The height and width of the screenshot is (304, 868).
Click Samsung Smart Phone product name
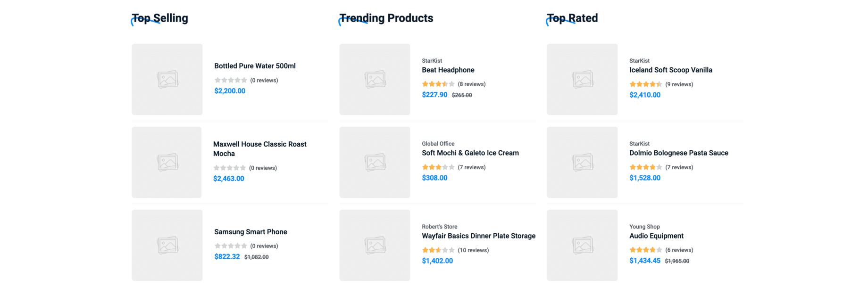pos(250,232)
